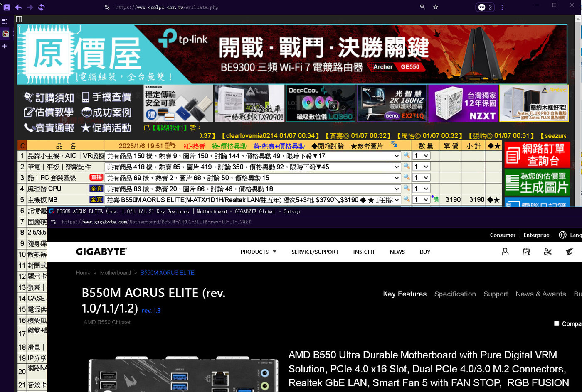Screen dimensions: 582x392
Task: Click the Gigabyte sprout icon in the header
Action: tap(547, 252)
